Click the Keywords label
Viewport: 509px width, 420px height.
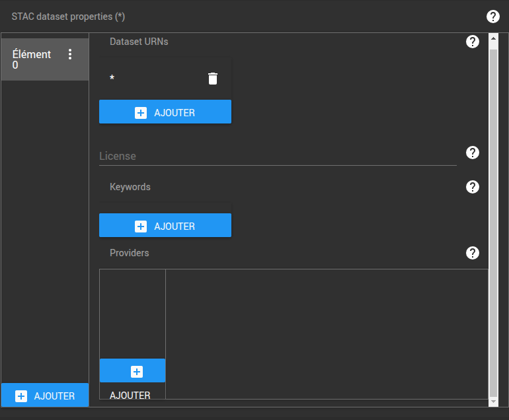coord(130,187)
